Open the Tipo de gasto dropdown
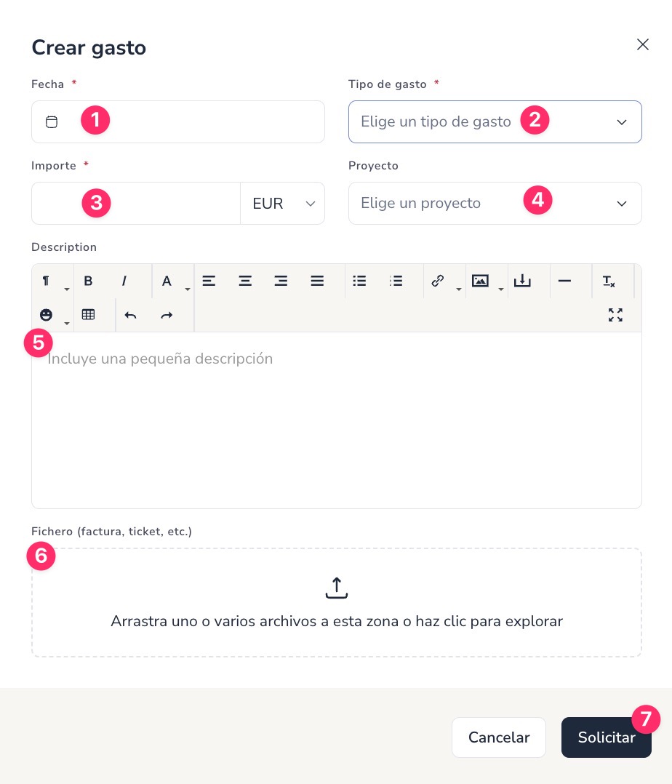The width and height of the screenshot is (672, 784). tap(495, 122)
